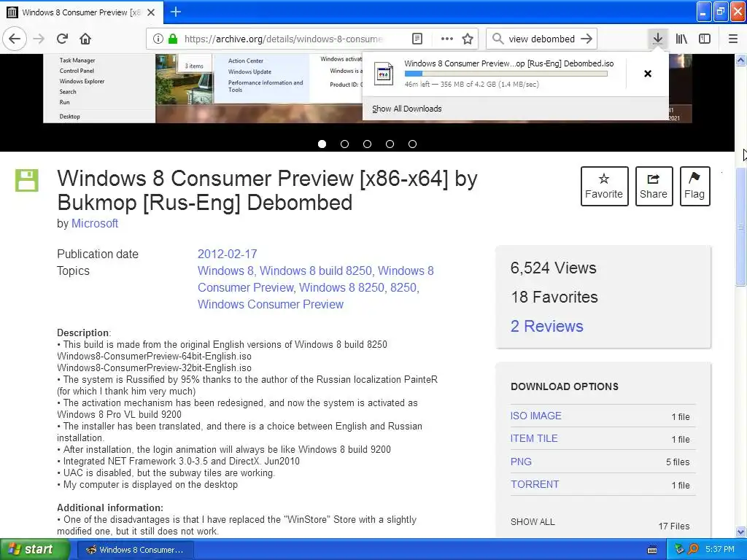This screenshot has height=560, width=747.
Task: Click the system tray clock 5:37 PM
Action: click(x=720, y=549)
